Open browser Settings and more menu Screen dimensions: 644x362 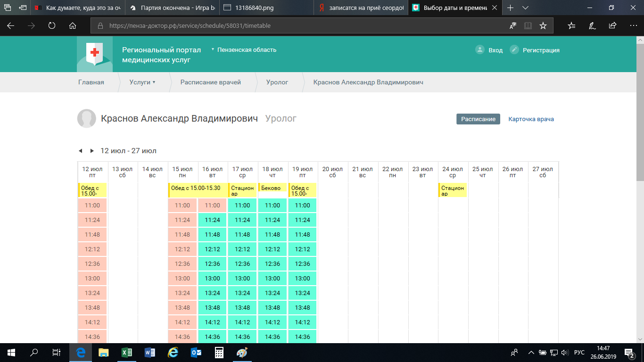tap(633, 26)
